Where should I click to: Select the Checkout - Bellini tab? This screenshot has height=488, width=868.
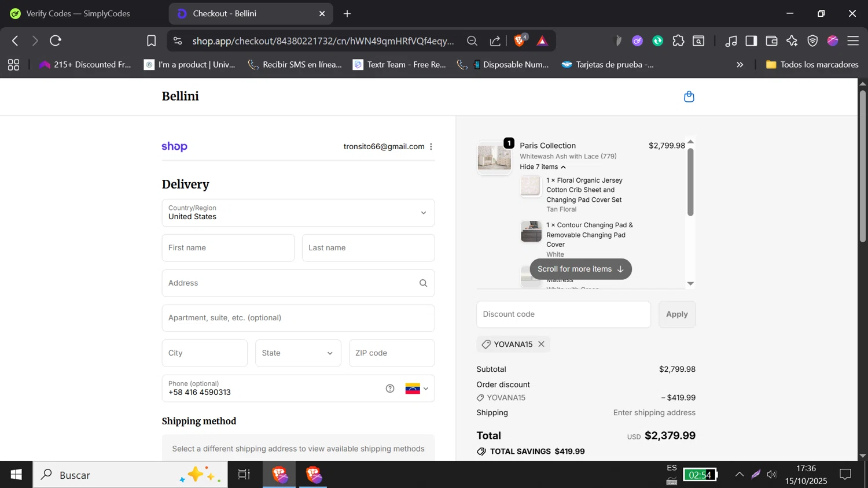(251, 13)
